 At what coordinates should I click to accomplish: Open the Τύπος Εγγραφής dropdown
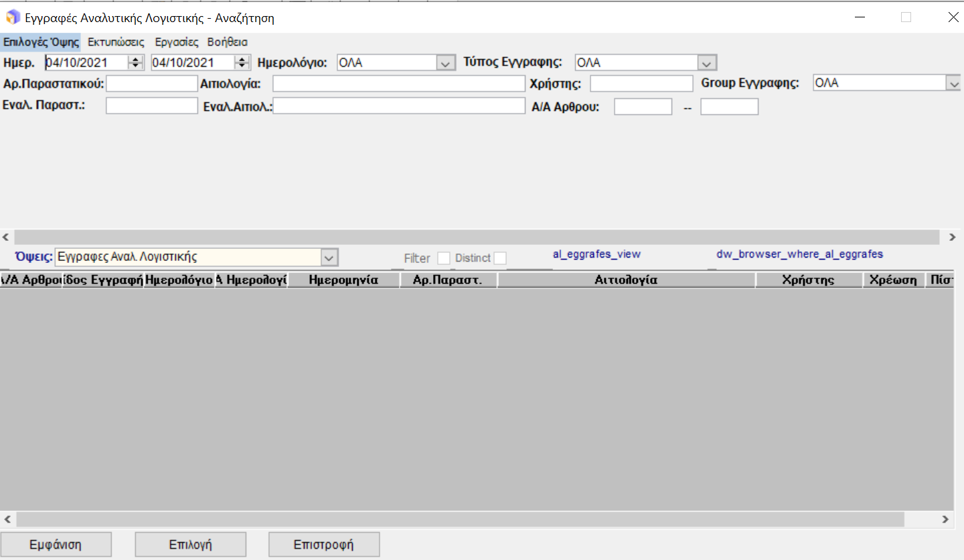706,63
